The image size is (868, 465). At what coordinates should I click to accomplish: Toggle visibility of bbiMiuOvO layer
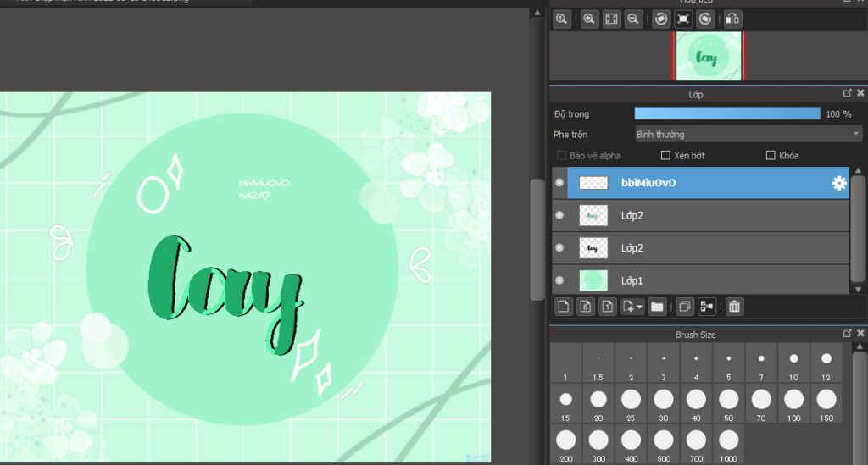pos(559,182)
